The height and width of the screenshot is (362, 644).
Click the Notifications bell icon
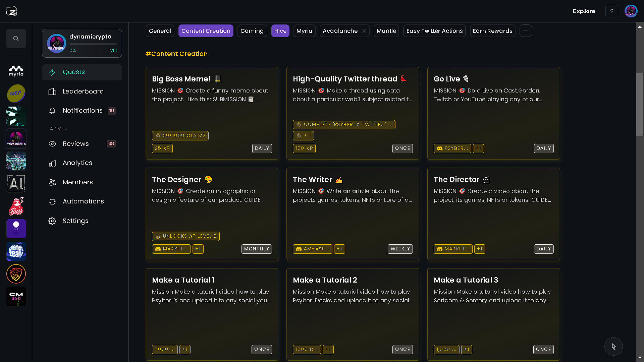(52, 111)
